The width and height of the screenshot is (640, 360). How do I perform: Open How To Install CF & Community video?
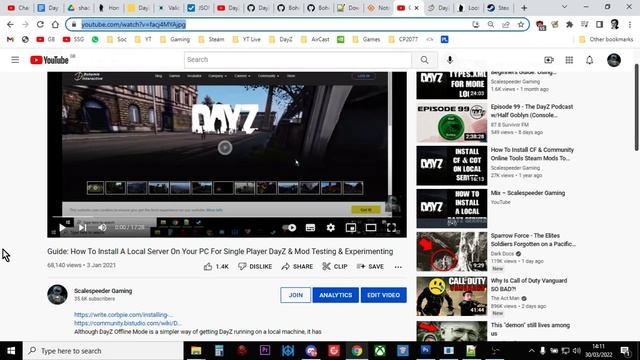pos(532,154)
